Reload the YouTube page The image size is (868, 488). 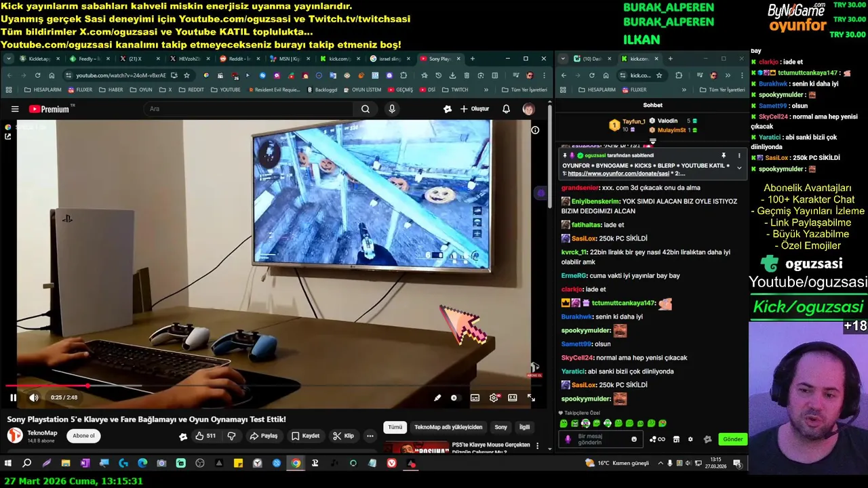(x=37, y=75)
